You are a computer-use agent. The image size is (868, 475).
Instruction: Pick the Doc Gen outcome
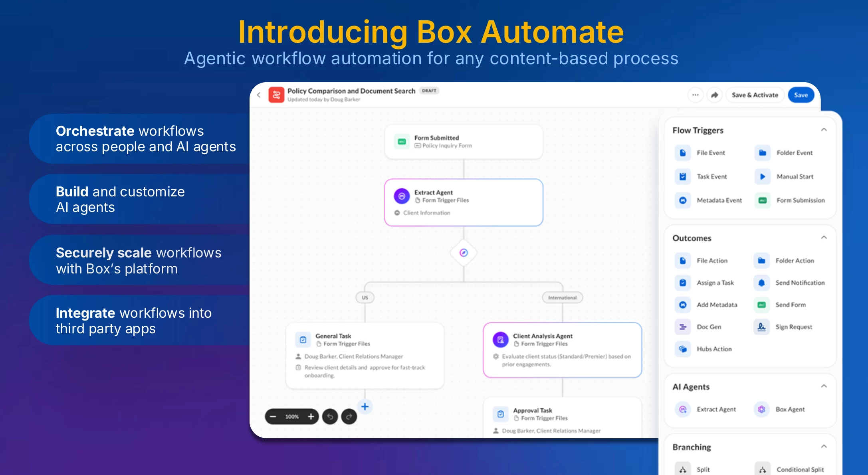pos(709,327)
